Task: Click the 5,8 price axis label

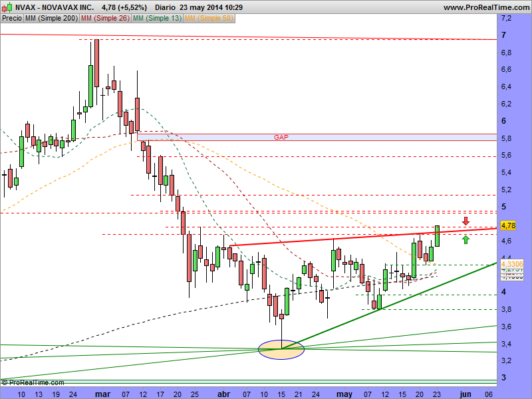Action: 506,138
